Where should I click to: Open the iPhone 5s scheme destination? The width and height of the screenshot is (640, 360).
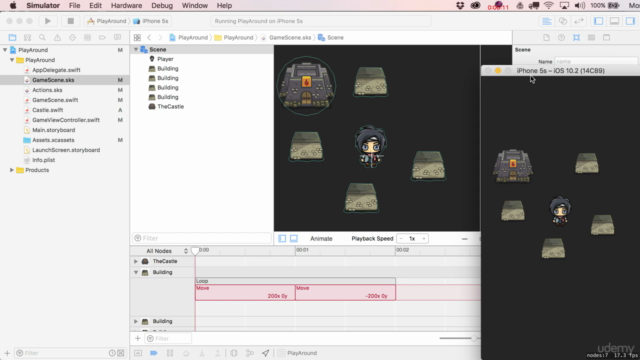tap(151, 21)
